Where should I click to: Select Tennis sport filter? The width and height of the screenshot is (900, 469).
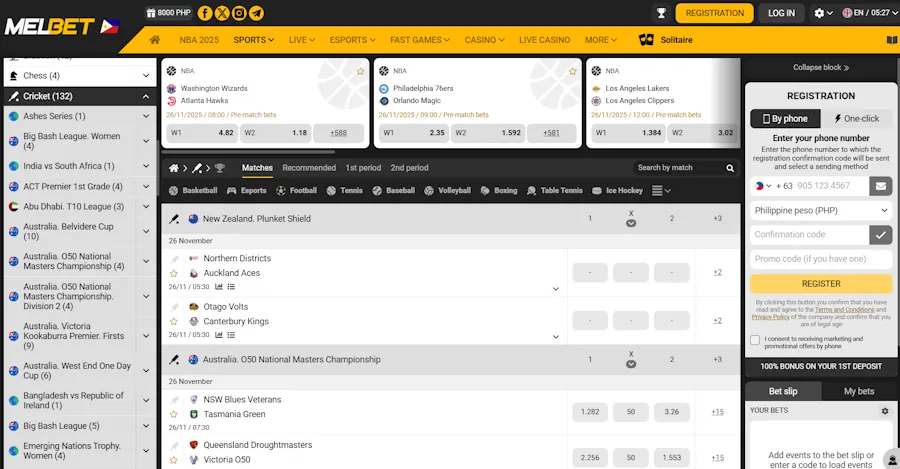(344, 191)
